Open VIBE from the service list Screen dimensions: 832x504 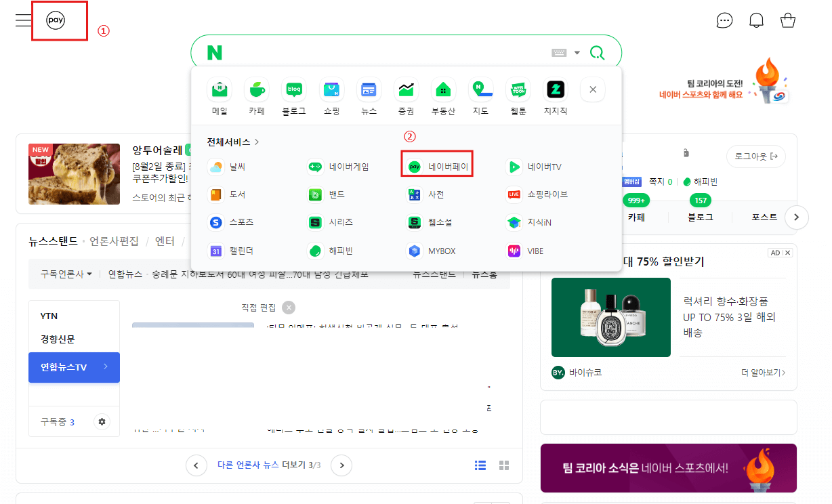[526, 251]
